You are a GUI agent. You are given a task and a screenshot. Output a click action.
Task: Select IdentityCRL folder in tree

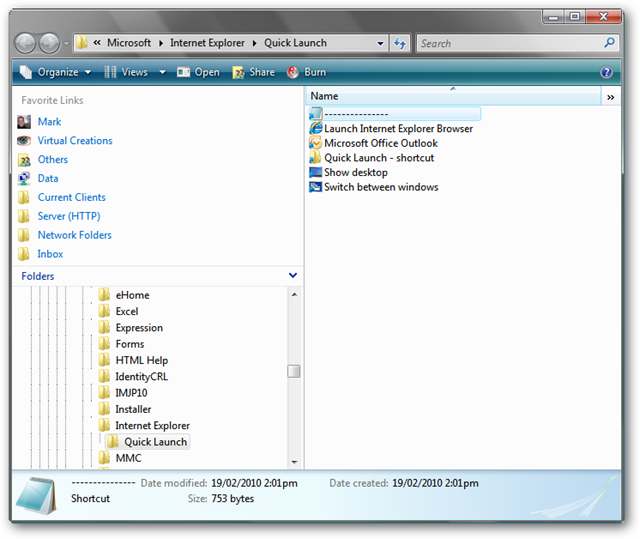141,377
